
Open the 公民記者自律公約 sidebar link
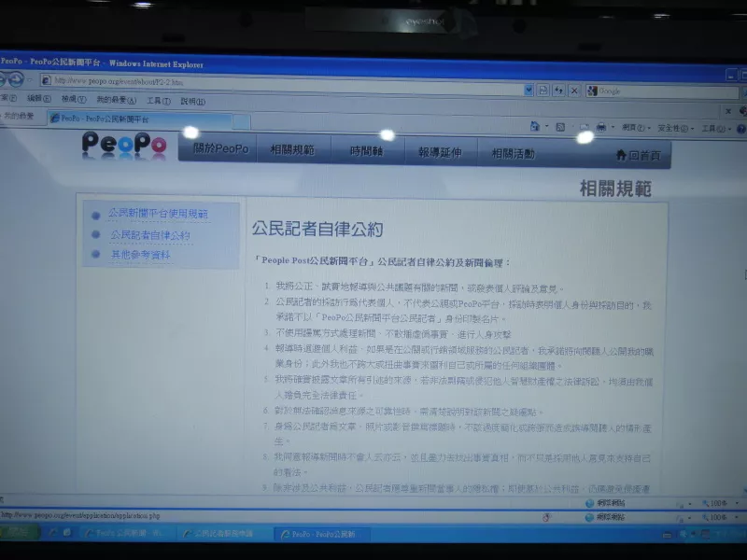pos(150,235)
